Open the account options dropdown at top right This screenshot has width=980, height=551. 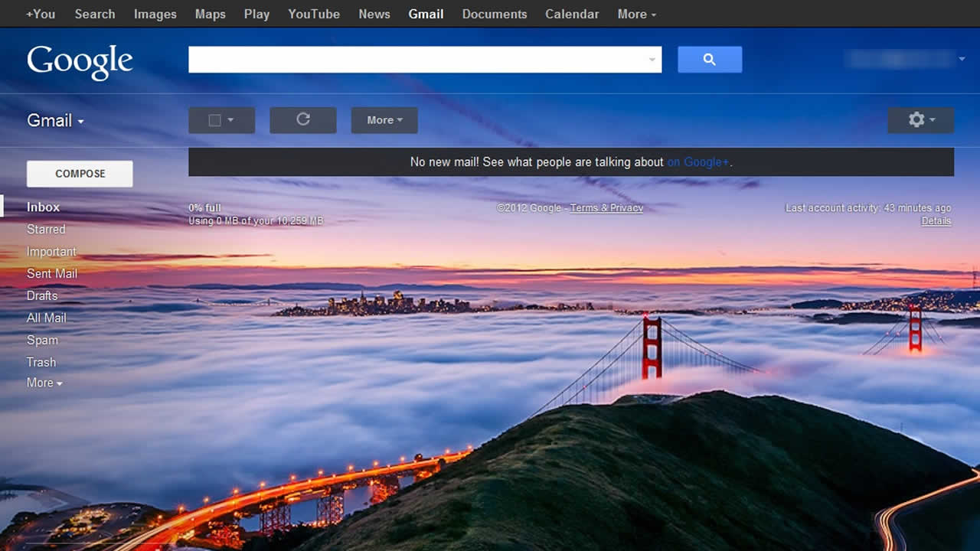pyautogui.click(x=962, y=57)
